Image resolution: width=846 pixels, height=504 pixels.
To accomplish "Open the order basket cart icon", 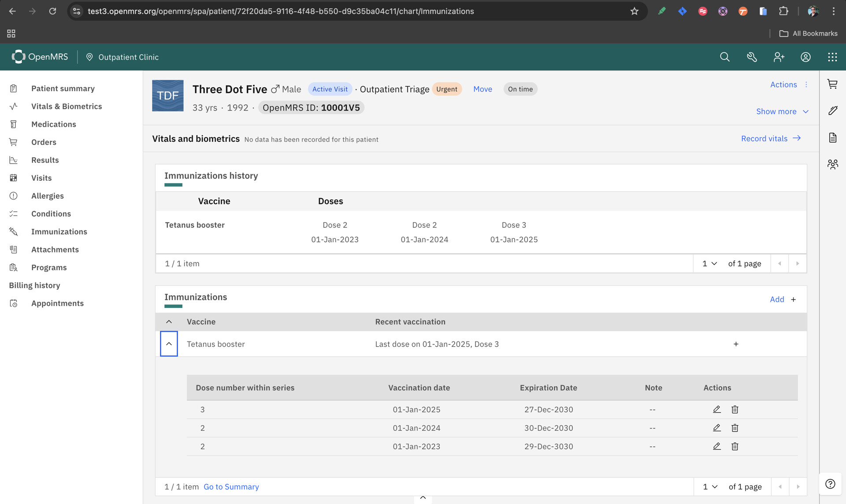I will pyautogui.click(x=832, y=84).
